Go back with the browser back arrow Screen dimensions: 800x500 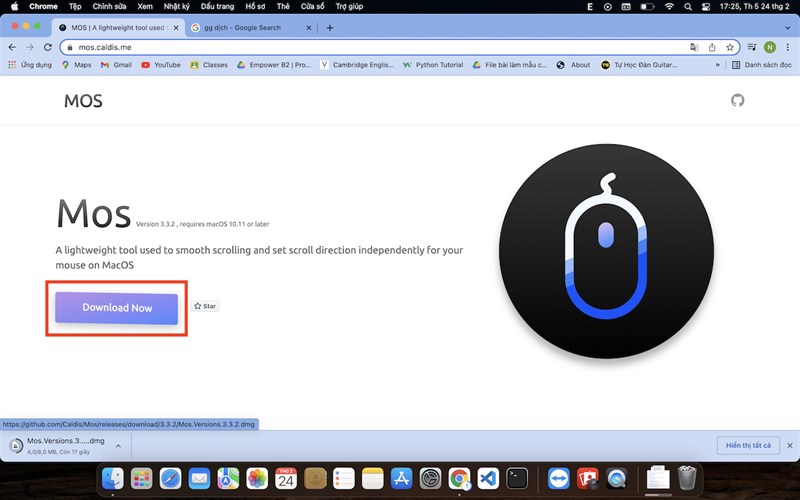(x=12, y=47)
